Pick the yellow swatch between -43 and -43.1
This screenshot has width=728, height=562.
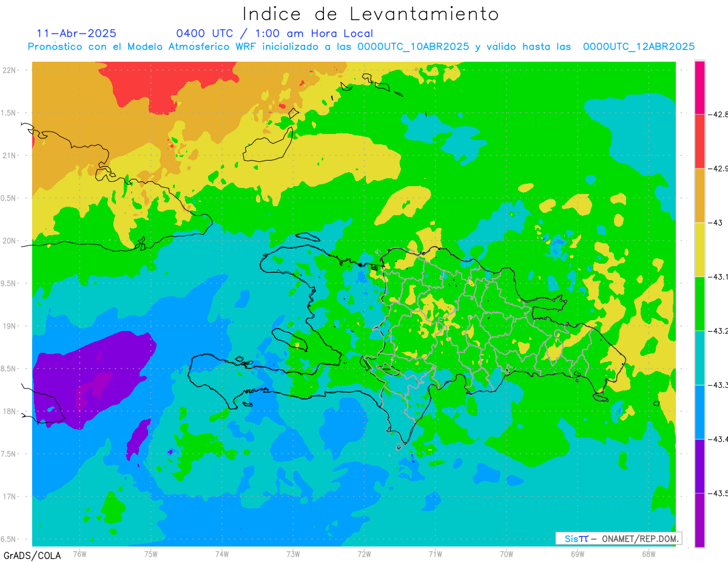[699, 249]
